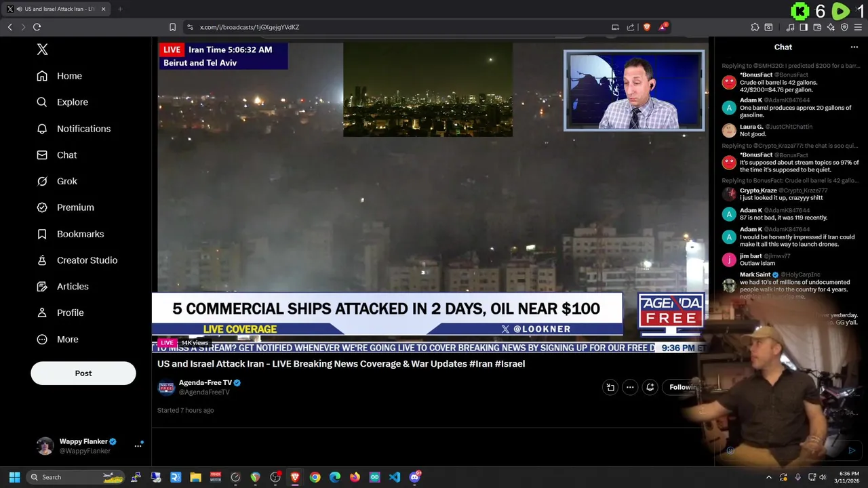Open Brave Shields lion icon

(x=647, y=27)
